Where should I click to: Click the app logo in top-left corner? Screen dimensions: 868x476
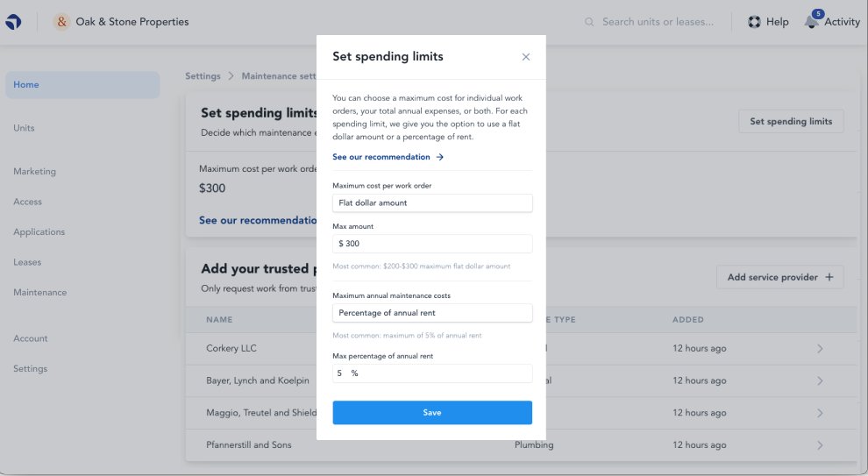coord(13,22)
